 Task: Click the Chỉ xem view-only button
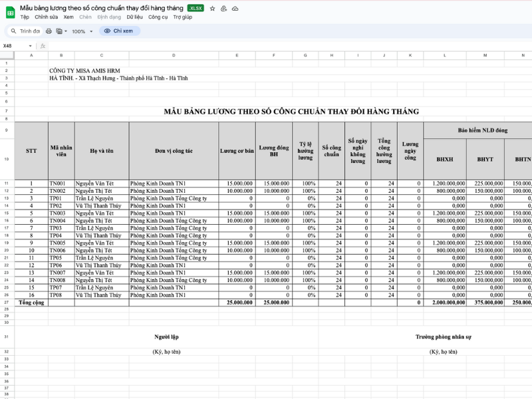(119, 31)
